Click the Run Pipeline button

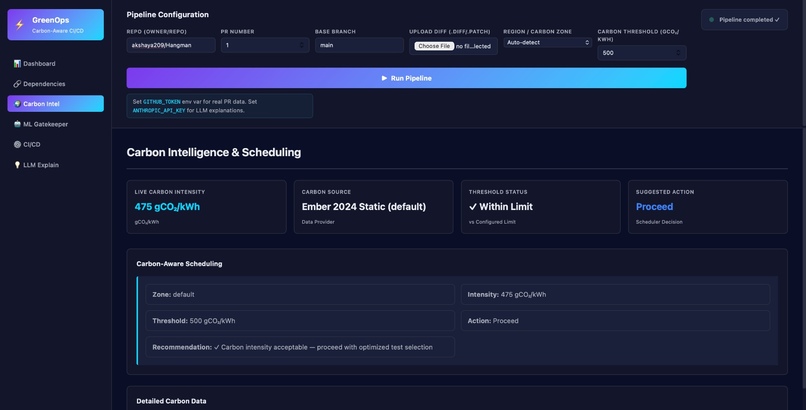coord(407,78)
